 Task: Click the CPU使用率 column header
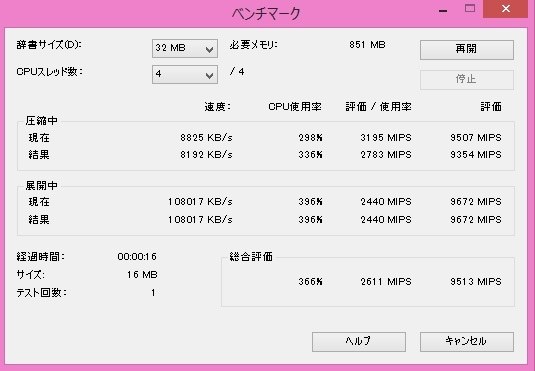[x=295, y=107]
